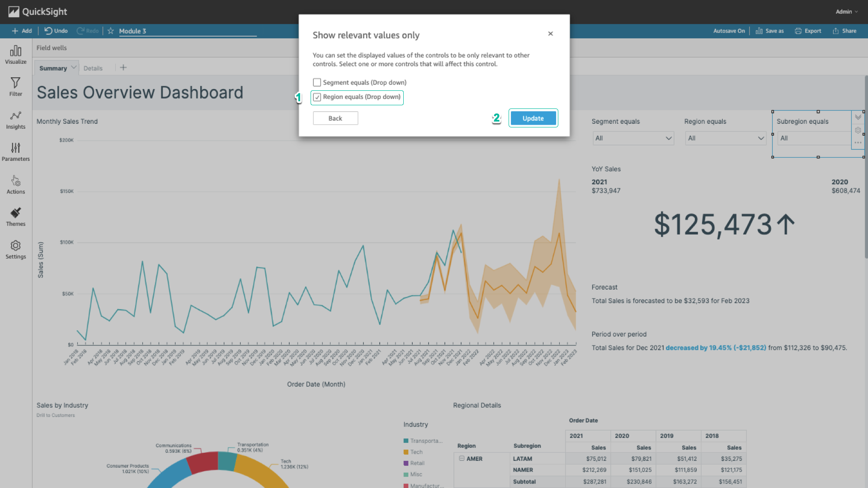Click the Back button
868x488 pixels.
[x=335, y=118]
